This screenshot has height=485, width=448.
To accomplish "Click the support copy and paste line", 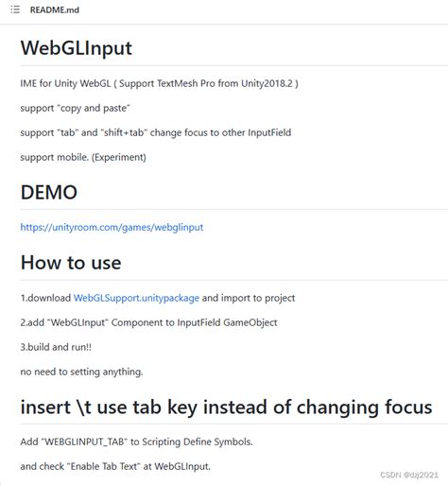I will [x=76, y=108].
